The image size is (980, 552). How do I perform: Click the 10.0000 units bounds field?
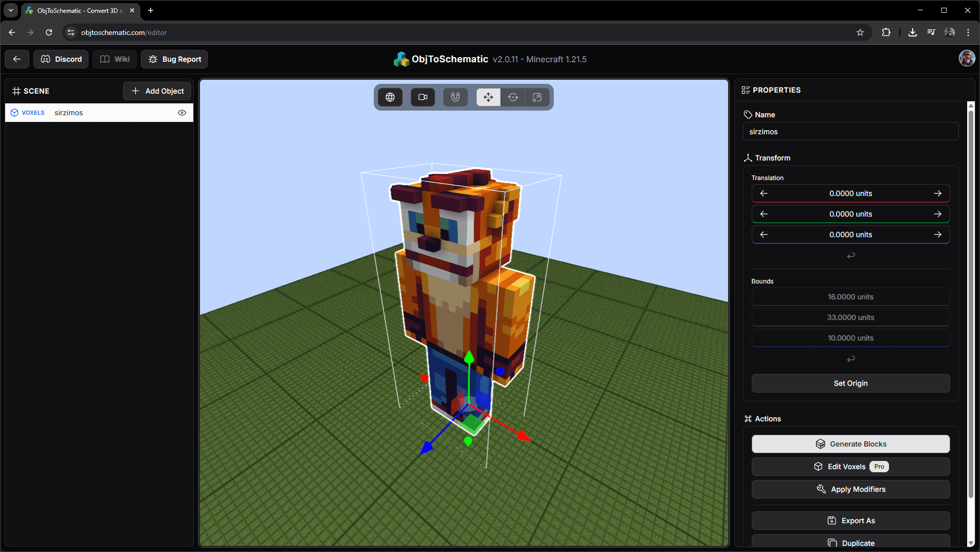pos(850,338)
